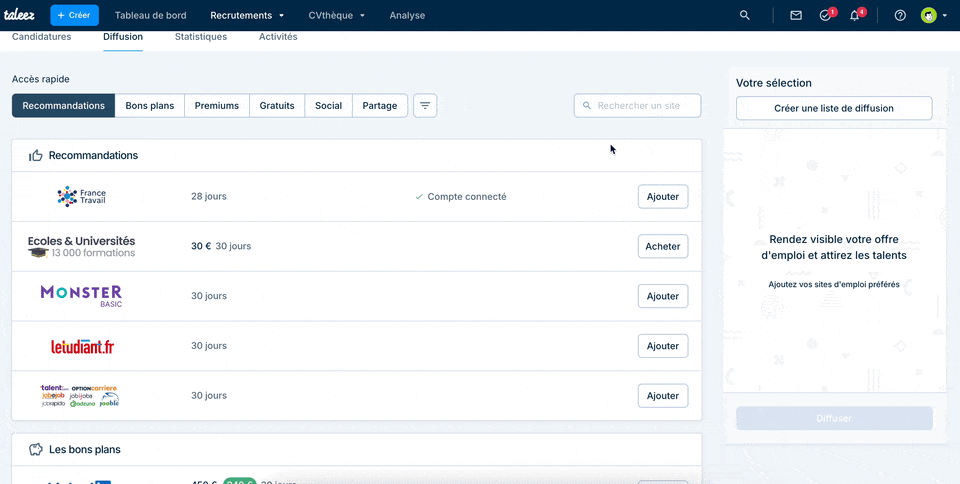Click the Ecoles & Universités logo
The width and height of the screenshot is (960, 484).
click(x=81, y=247)
